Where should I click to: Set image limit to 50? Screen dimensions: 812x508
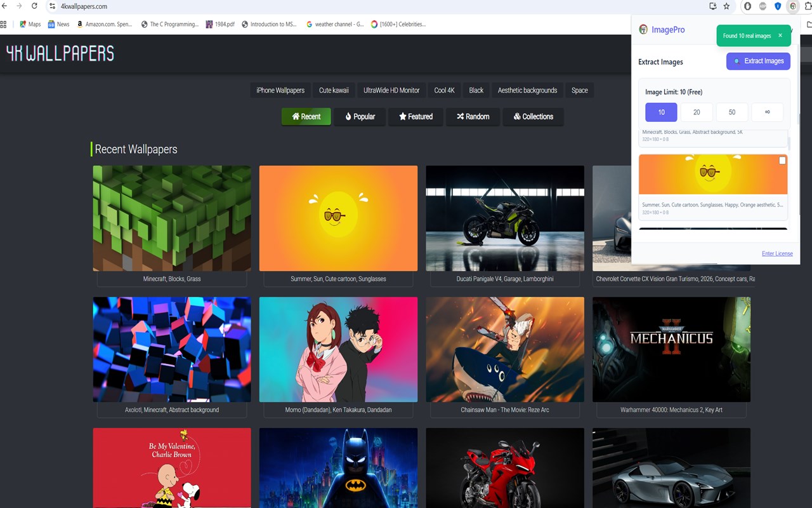click(x=732, y=112)
